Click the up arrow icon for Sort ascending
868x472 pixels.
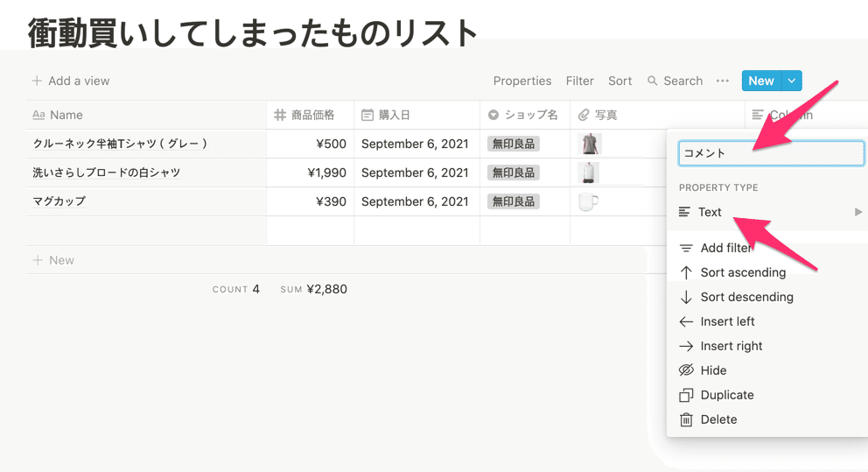pyautogui.click(x=686, y=272)
